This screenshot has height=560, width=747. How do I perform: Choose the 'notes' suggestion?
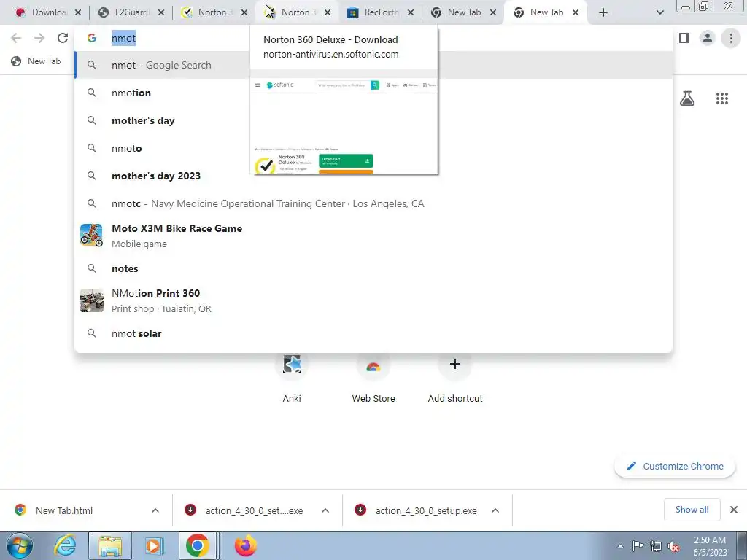click(x=373, y=268)
